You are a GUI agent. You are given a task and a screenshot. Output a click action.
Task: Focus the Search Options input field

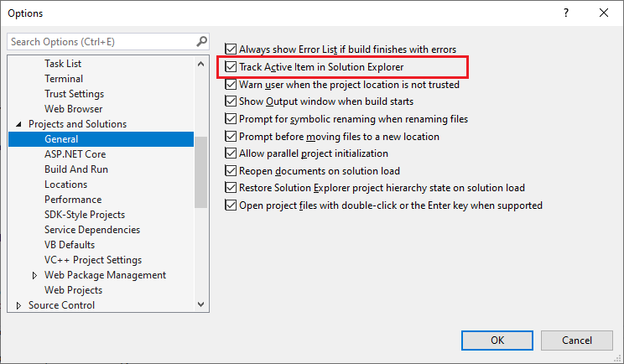[x=101, y=41]
